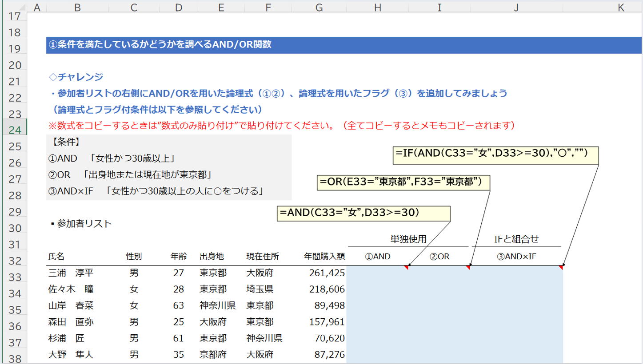643x364 pixels.
Task: Select purchase amount 218,606
Action: pos(318,289)
